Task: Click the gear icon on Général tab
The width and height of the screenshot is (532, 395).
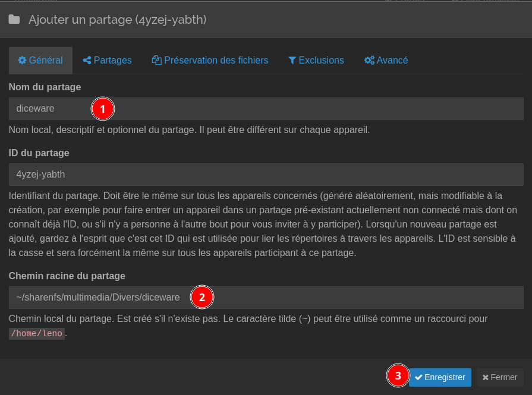Action: pos(22,60)
